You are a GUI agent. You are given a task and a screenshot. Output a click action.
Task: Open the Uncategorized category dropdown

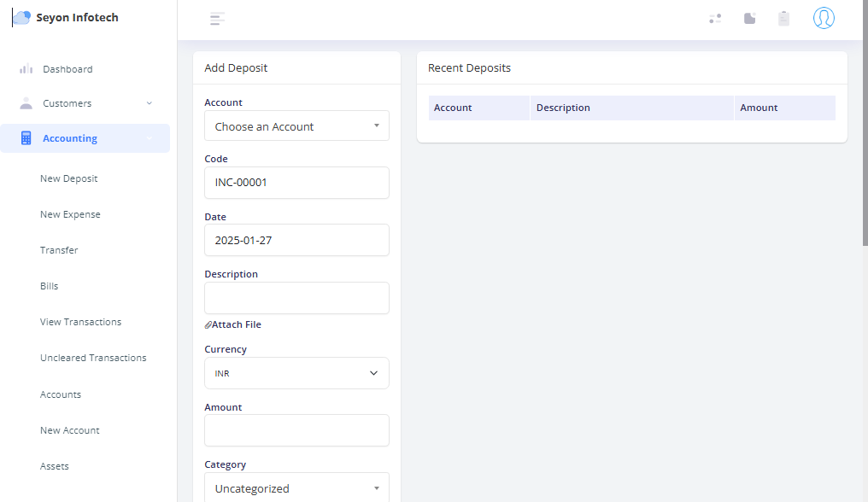[x=296, y=488]
